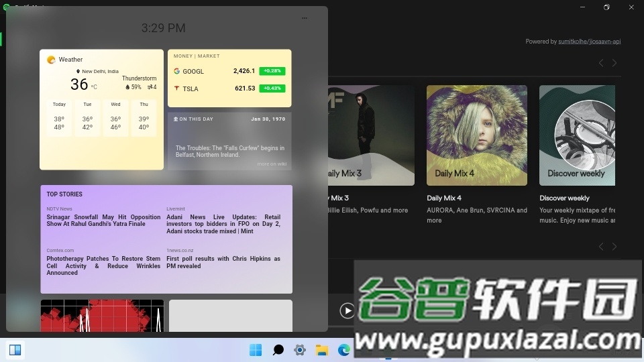Go to next items in lower Spotify row
Viewport: 644px width, 362px height.
(x=614, y=246)
